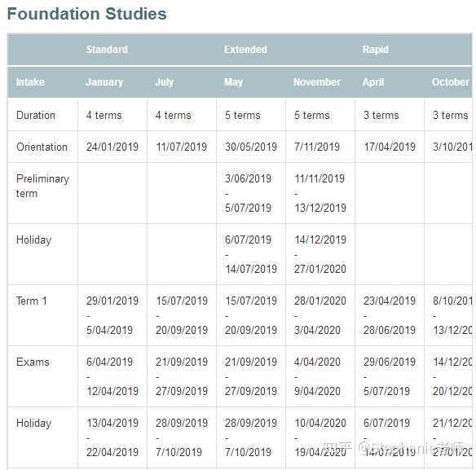476x470 pixels.
Task: Click the 3 terms cell under April
Action: coord(381,116)
